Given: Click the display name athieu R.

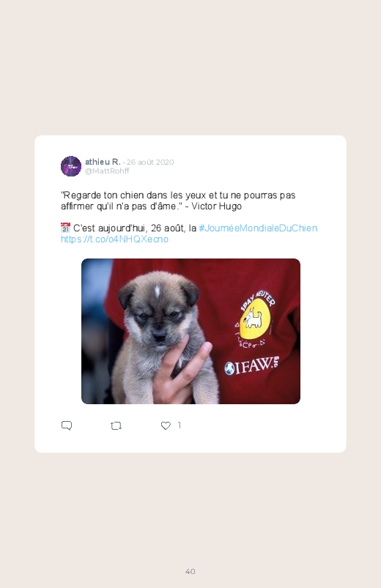Looking at the screenshot, I should click(x=103, y=162).
